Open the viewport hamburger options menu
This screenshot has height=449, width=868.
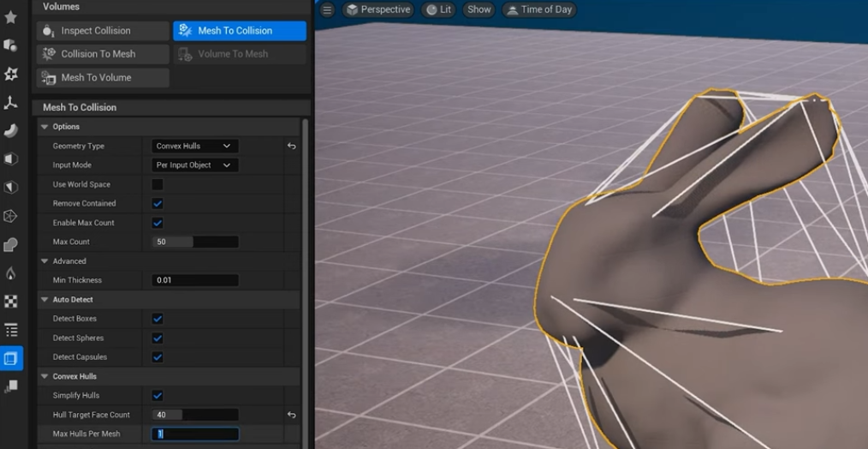tap(327, 9)
